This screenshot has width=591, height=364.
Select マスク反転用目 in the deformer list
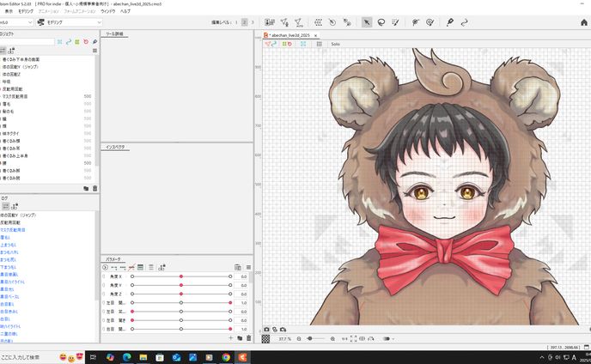pyautogui.click(x=15, y=96)
